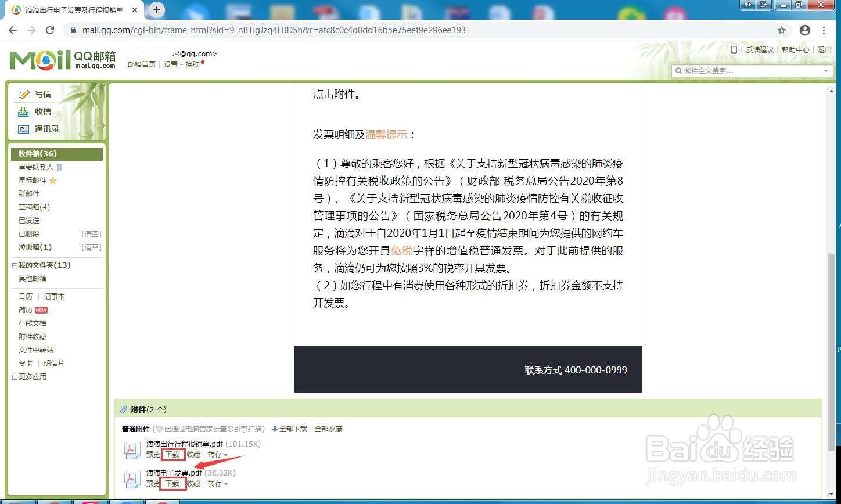Viewport: 841px width, 504px height.
Task: Click the PDF icon for 滴滴电子发票.pdf
Action: [x=132, y=479]
